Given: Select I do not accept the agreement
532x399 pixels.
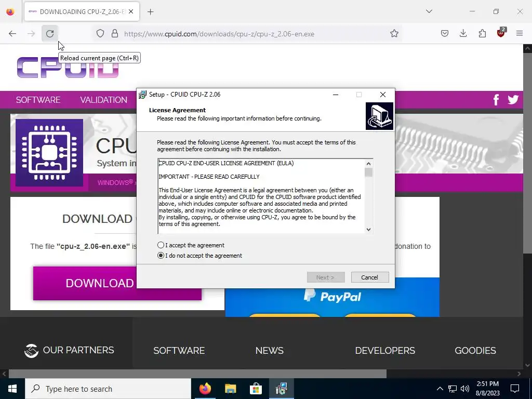Looking at the screenshot, I should pyautogui.click(x=200, y=256).
